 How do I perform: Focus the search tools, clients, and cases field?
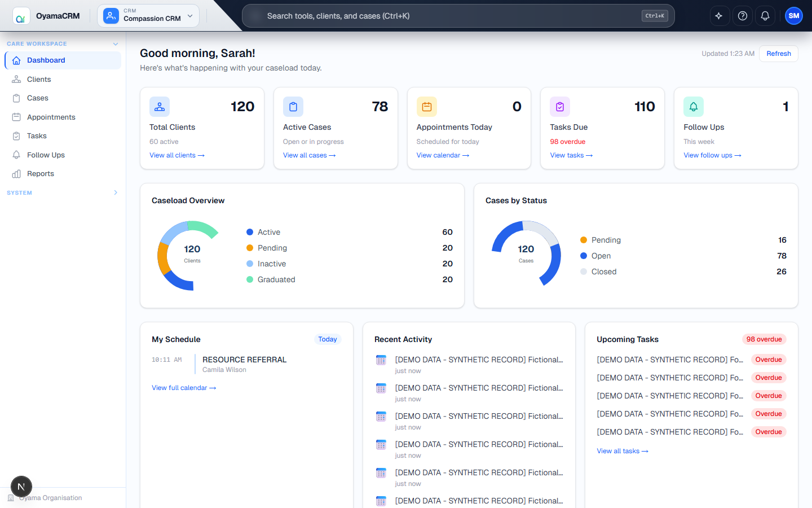point(458,16)
